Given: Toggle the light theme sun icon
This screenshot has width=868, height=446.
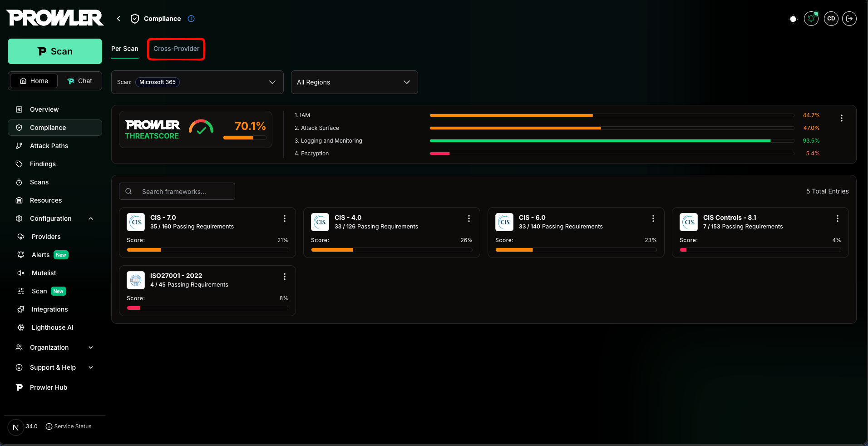Looking at the screenshot, I should [x=793, y=19].
